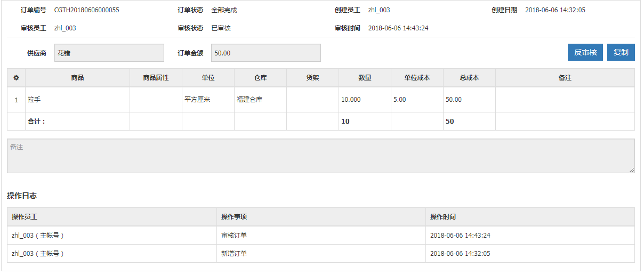Viewport: 644px width, 275px height.
Task: Click the unit cost cell 5.00
Action: (x=417, y=100)
